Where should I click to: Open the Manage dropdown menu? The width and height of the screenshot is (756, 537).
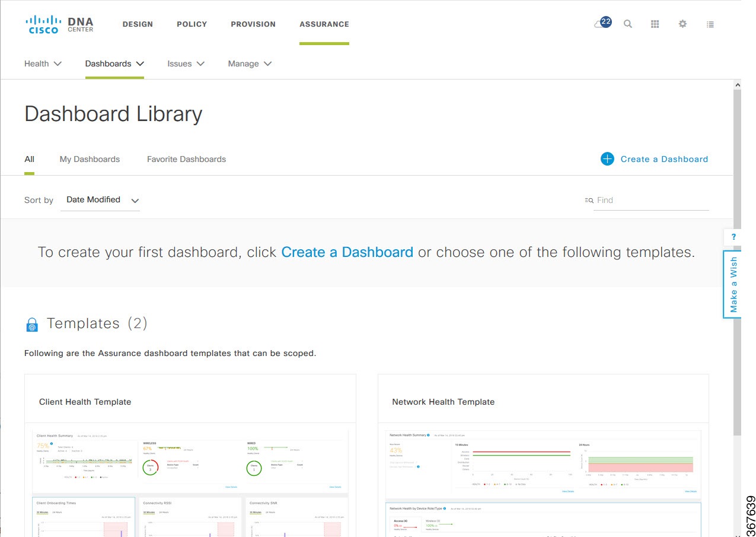click(250, 63)
